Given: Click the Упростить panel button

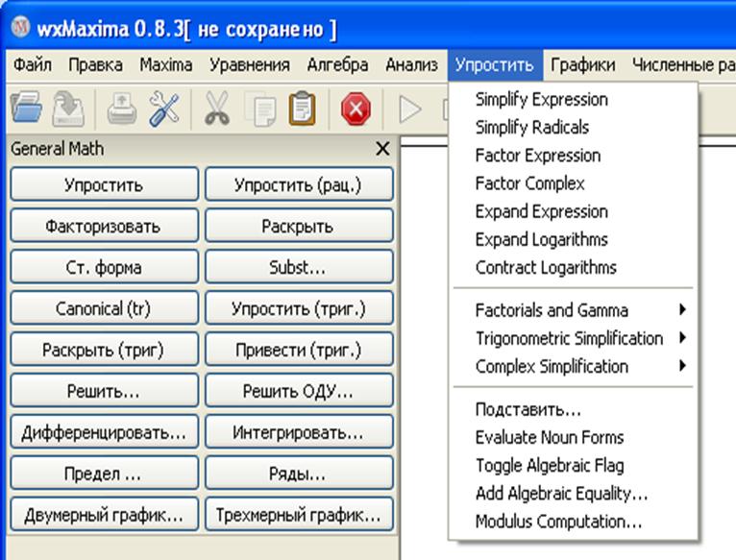Looking at the screenshot, I should pos(104,184).
